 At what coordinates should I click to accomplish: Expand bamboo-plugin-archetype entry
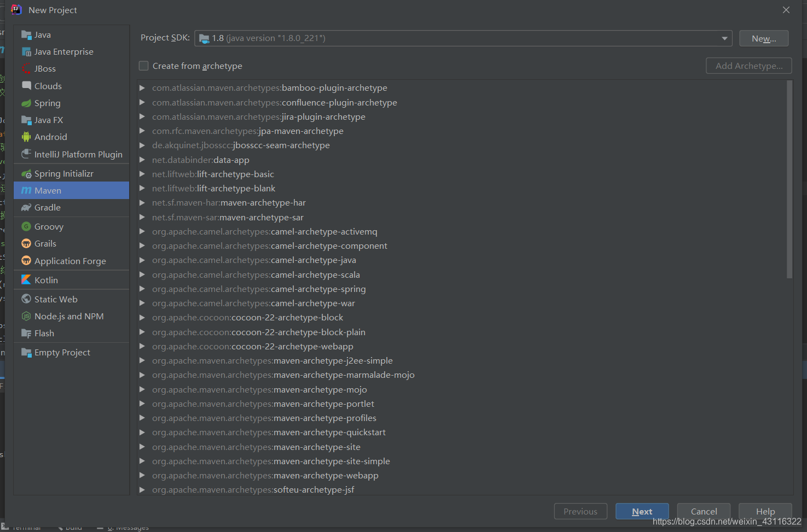coord(142,88)
